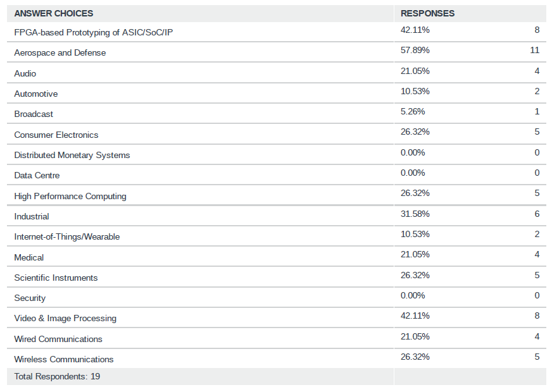Click the Security answer label

30,298
